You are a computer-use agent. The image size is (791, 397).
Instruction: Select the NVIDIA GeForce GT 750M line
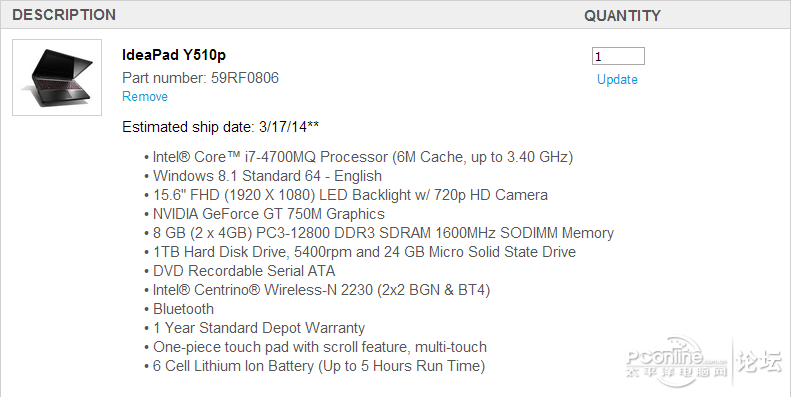268,214
